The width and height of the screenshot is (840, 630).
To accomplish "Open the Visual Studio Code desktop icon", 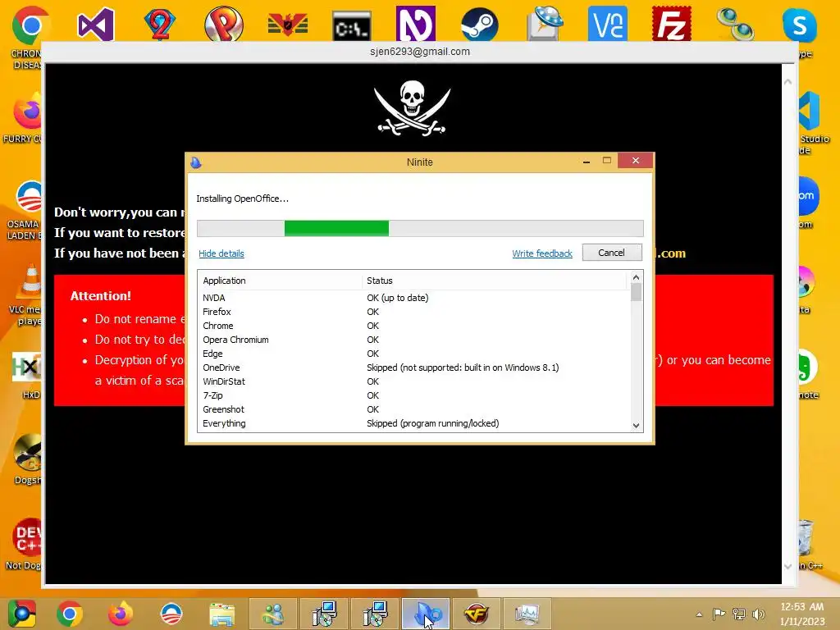I will click(810, 111).
